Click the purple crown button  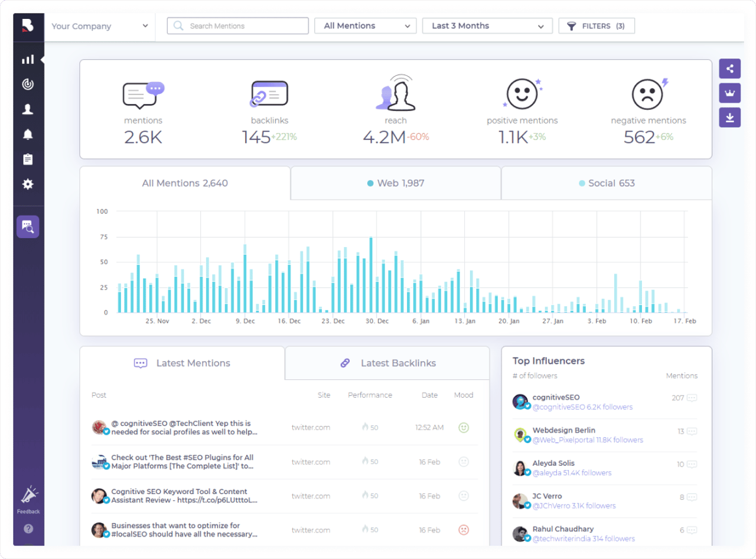coord(730,93)
